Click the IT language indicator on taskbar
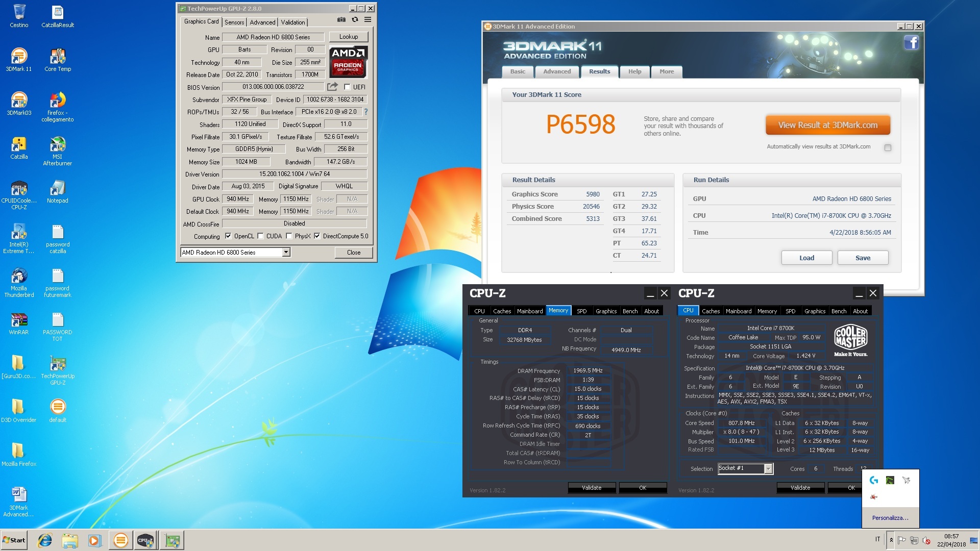 tap(877, 539)
